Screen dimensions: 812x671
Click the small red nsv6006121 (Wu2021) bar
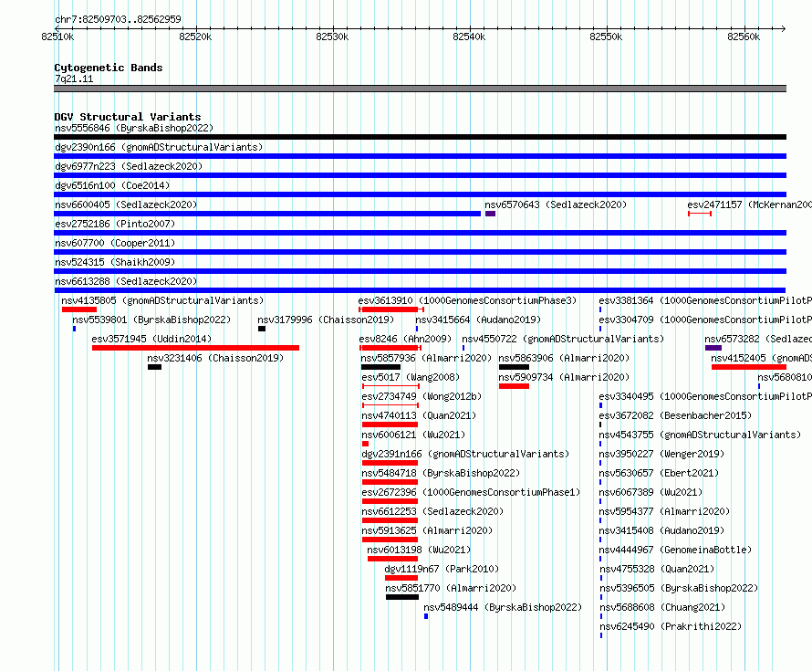coord(365,444)
